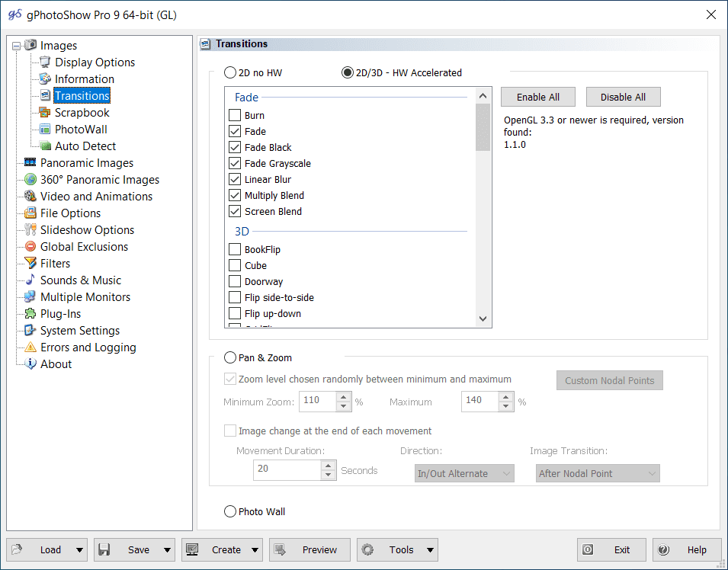Click the Enable All button
The width and height of the screenshot is (728, 570).
(x=538, y=97)
